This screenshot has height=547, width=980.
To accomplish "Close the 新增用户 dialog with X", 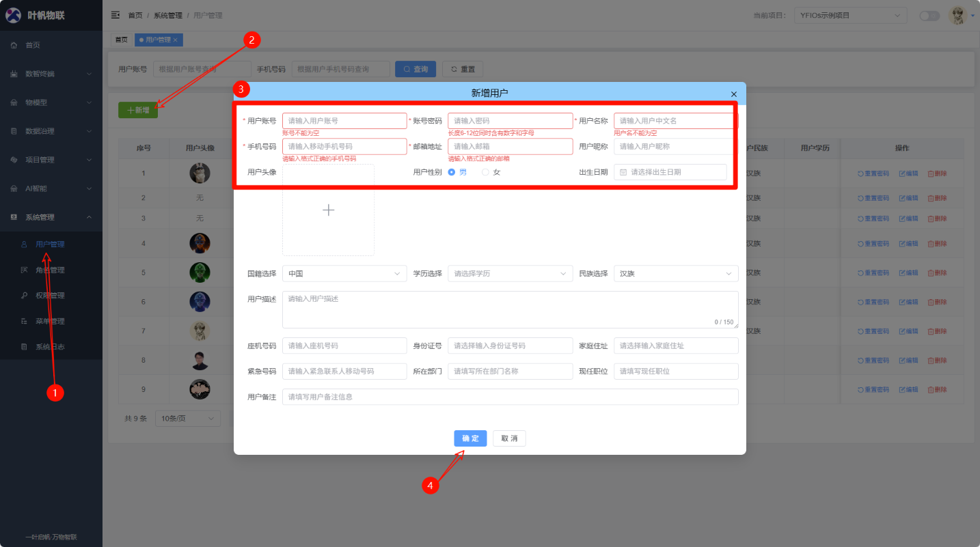I will tap(734, 94).
